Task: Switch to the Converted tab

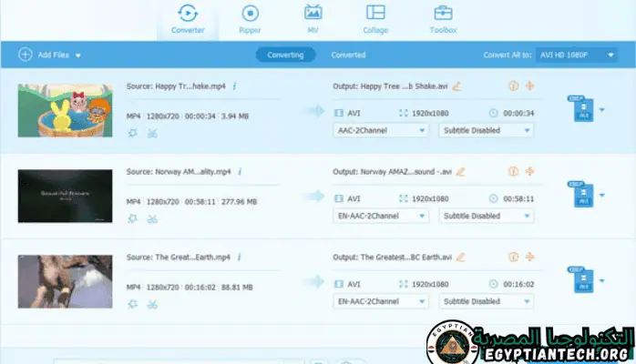Action: pos(348,55)
